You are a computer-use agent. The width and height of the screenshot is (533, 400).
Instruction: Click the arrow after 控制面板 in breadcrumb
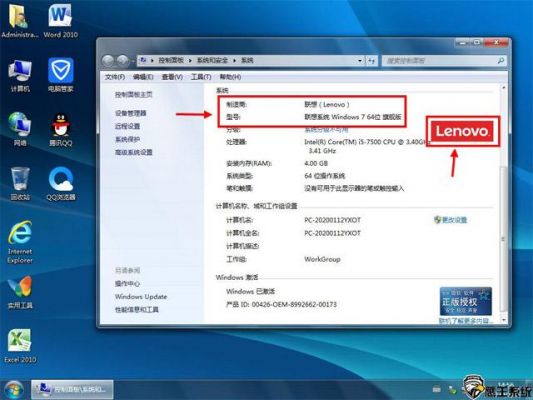point(190,60)
